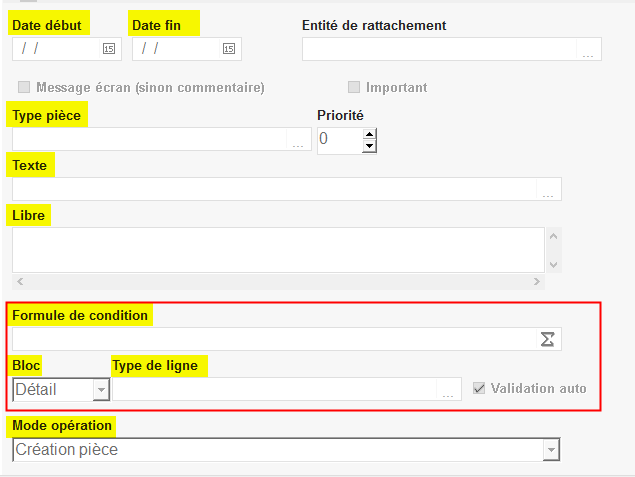Click inside the Formule de condition field
This screenshot has height=477, width=635.
click(x=270, y=340)
